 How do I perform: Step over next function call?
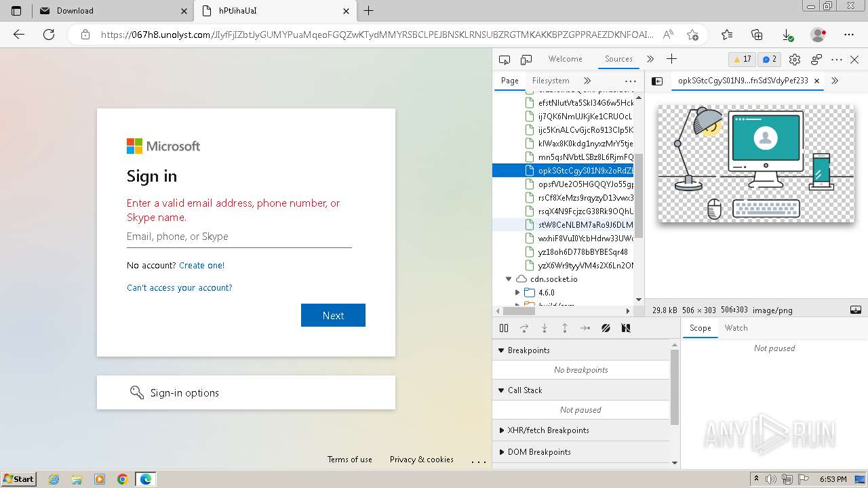524,328
